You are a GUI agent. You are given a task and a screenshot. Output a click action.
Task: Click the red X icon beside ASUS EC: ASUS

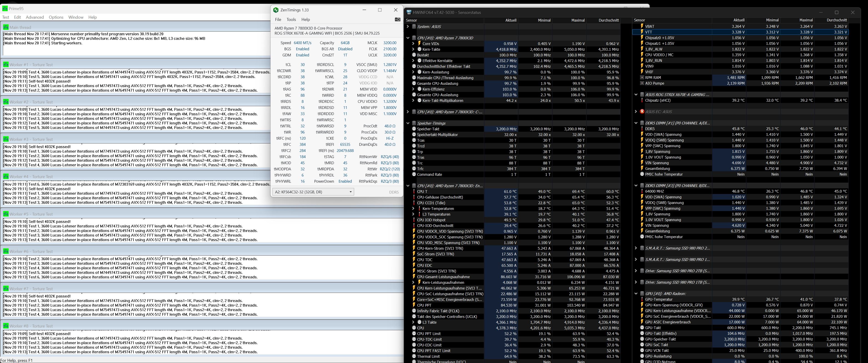642,112
